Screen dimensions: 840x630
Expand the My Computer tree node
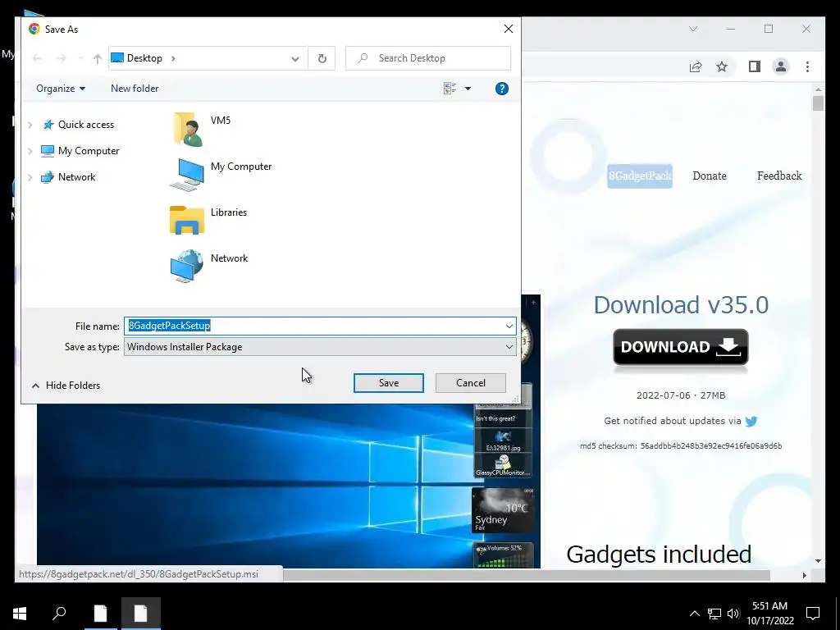30,151
